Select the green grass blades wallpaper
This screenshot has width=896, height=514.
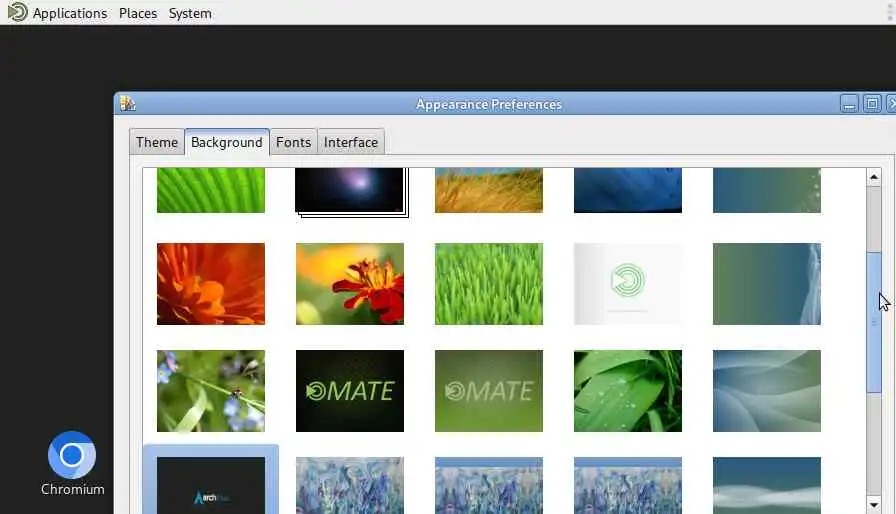[x=489, y=284]
